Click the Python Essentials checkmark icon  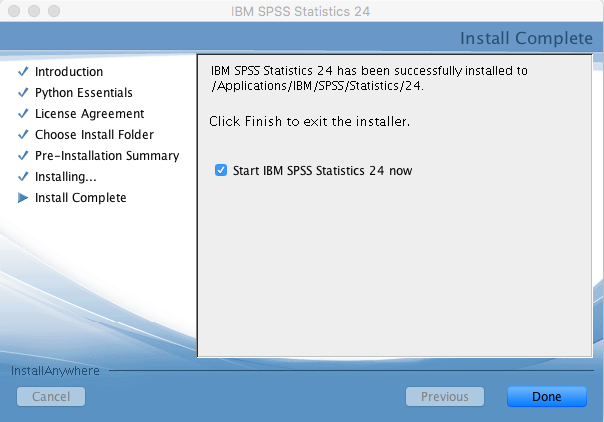23,92
